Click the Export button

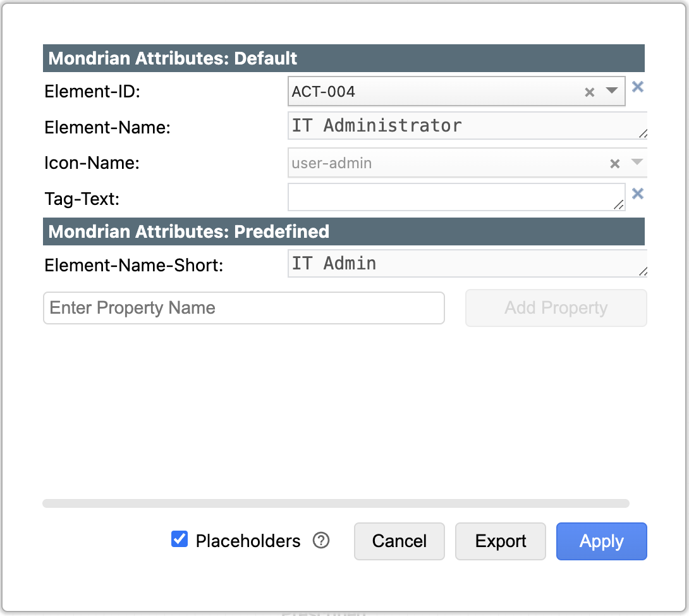[x=501, y=541]
